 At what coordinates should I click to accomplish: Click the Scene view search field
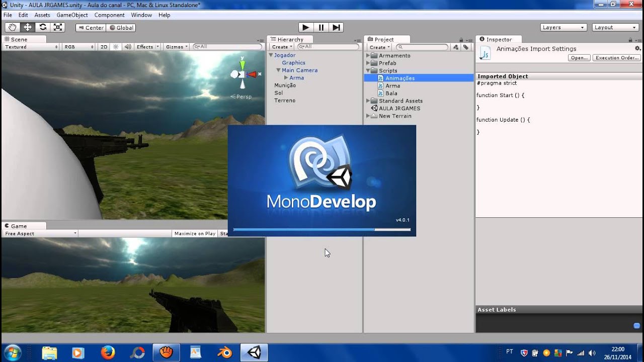coord(227,47)
